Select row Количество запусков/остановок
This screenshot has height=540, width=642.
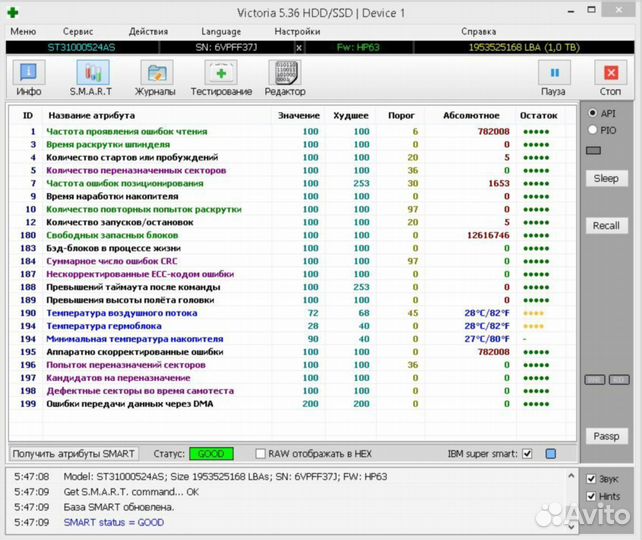[292, 222]
